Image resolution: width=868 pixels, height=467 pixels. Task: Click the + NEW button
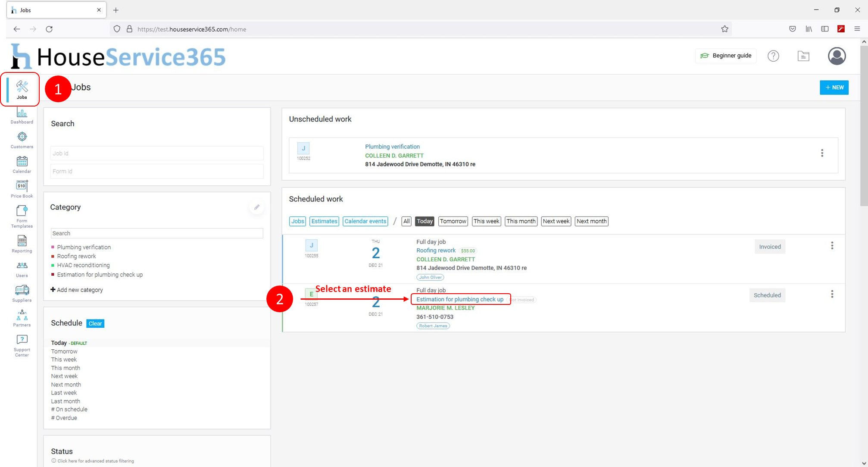click(x=834, y=88)
